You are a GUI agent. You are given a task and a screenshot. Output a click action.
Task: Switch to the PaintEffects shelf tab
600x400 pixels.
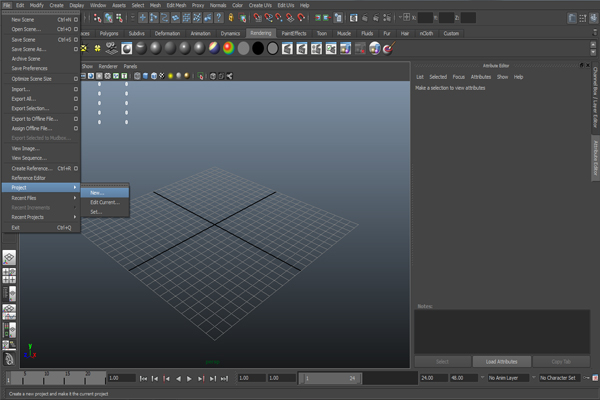coord(294,33)
